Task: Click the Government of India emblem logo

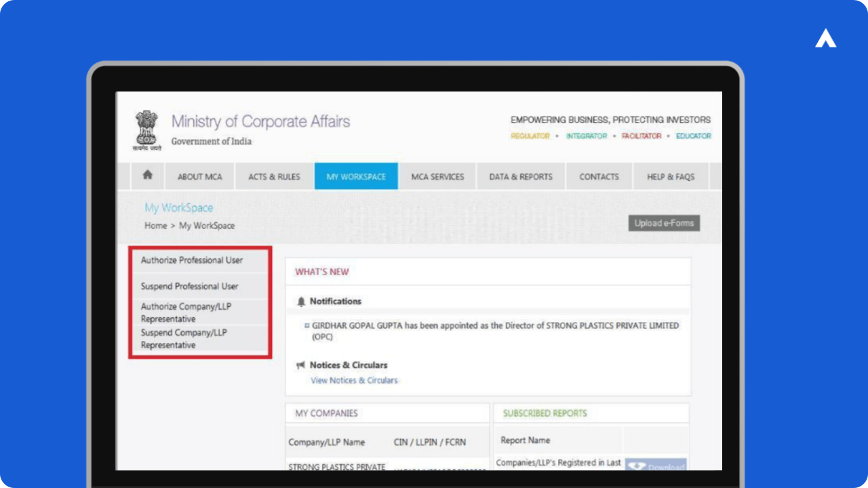Action: coord(146,130)
